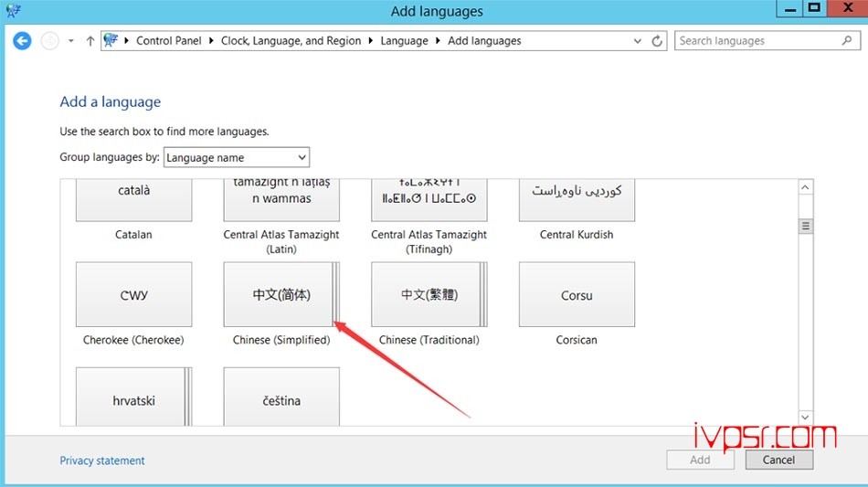Select the Cherokee language tile

tap(134, 294)
